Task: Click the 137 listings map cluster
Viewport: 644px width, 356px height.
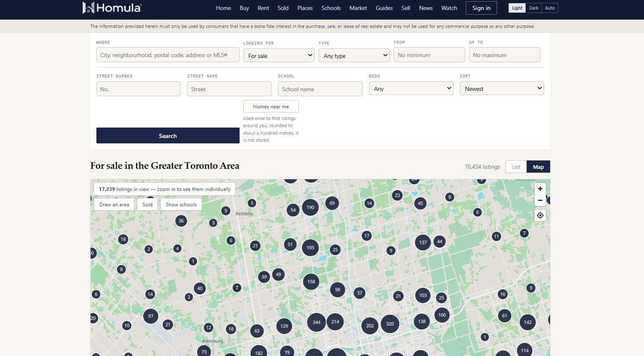Action: click(423, 243)
